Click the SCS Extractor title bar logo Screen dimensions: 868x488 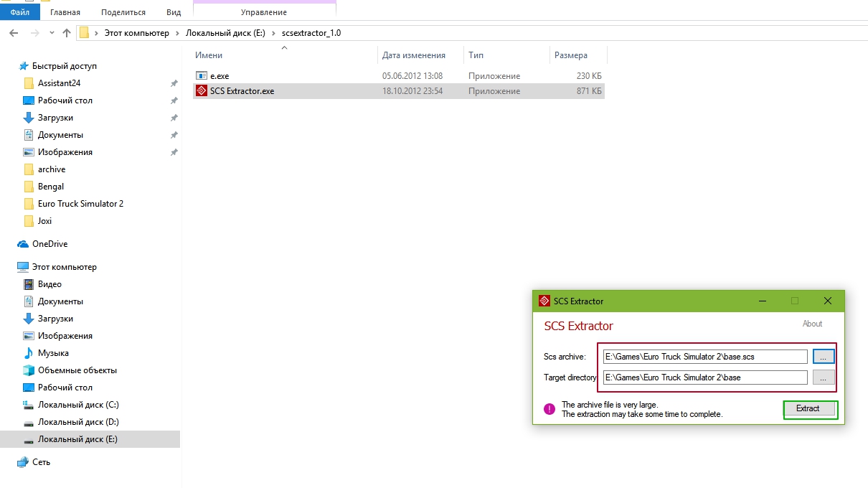tap(544, 301)
